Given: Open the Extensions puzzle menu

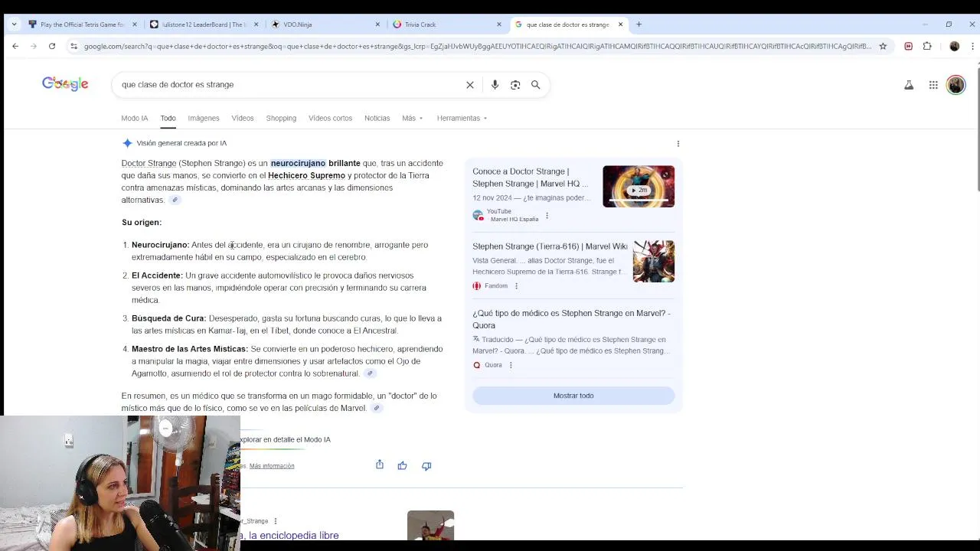Looking at the screenshot, I should coord(927,46).
